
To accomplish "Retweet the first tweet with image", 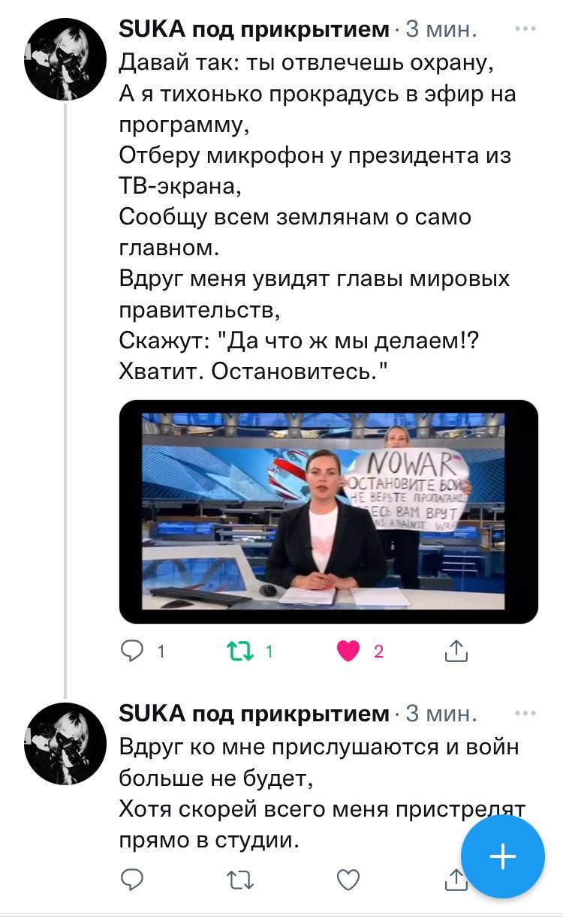I will coord(242,652).
